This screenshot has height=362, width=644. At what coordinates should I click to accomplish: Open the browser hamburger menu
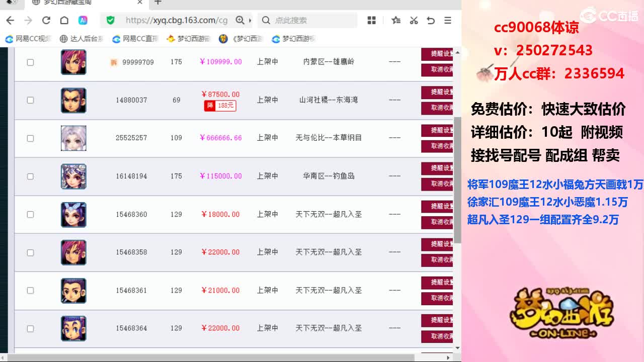449,20
